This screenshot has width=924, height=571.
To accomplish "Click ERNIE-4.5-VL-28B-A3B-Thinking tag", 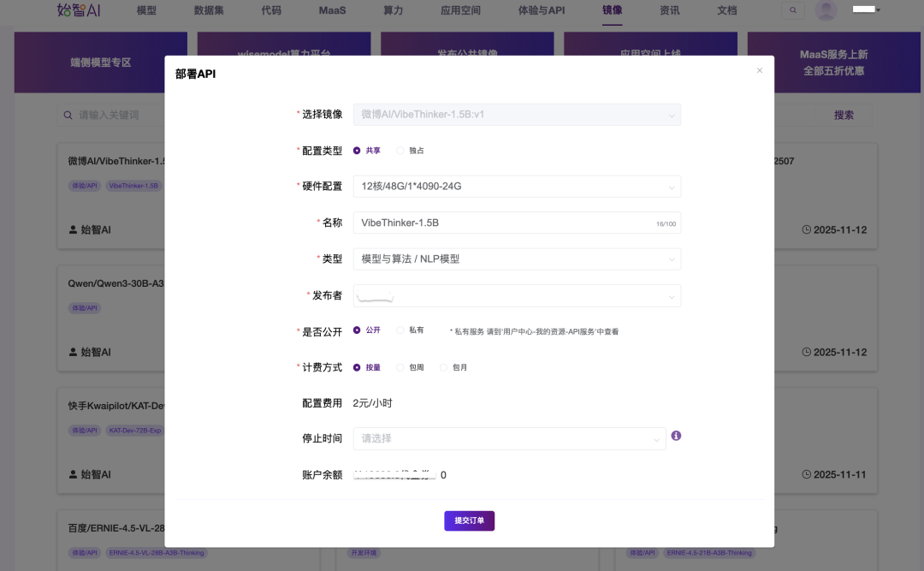I will [x=157, y=553].
